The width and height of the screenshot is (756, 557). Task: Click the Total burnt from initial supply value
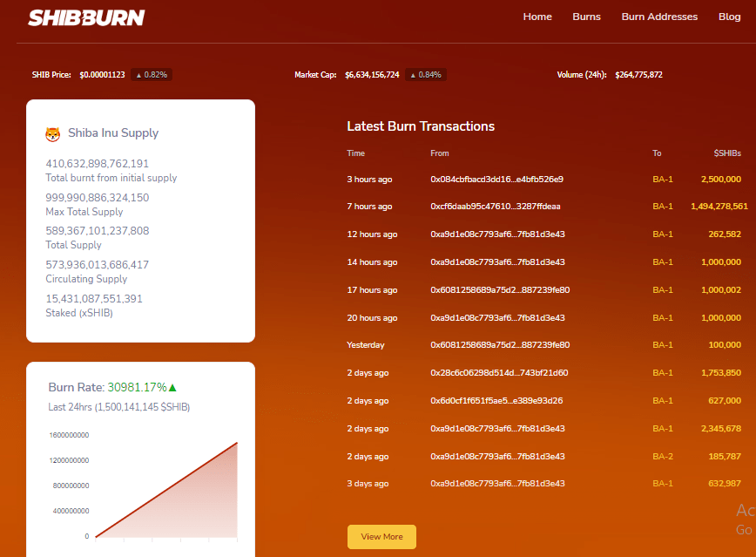(x=97, y=163)
